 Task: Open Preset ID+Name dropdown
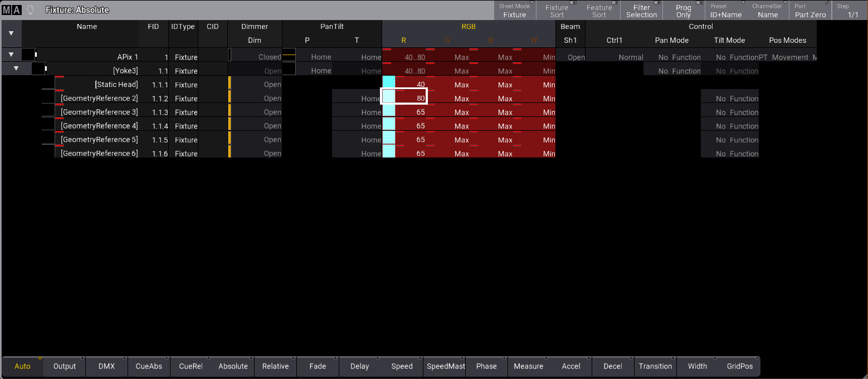click(725, 11)
